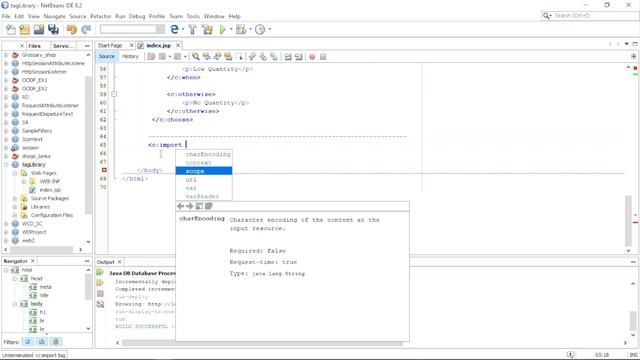The height and width of the screenshot is (360, 640).
Task: Toggle the second Navigator filter button
Action: (42, 342)
